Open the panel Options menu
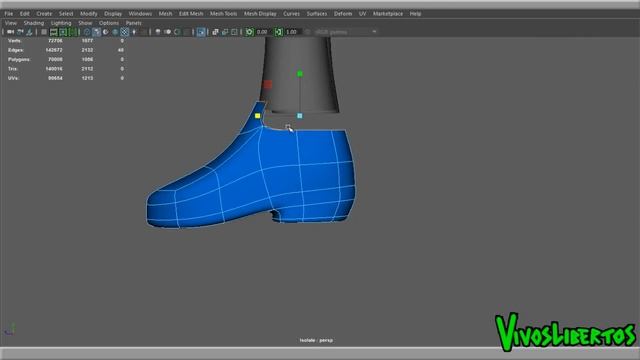Viewport: 640px width, 360px height. pos(109,23)
